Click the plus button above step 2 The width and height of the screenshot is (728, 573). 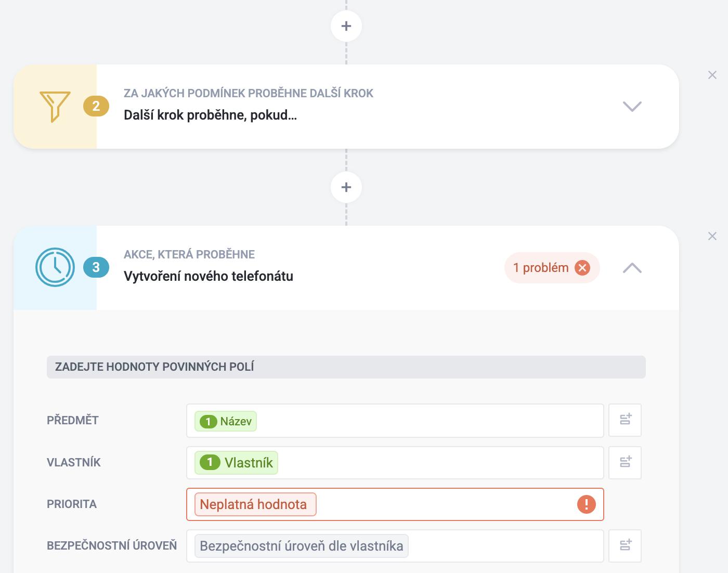click(346, 26)
